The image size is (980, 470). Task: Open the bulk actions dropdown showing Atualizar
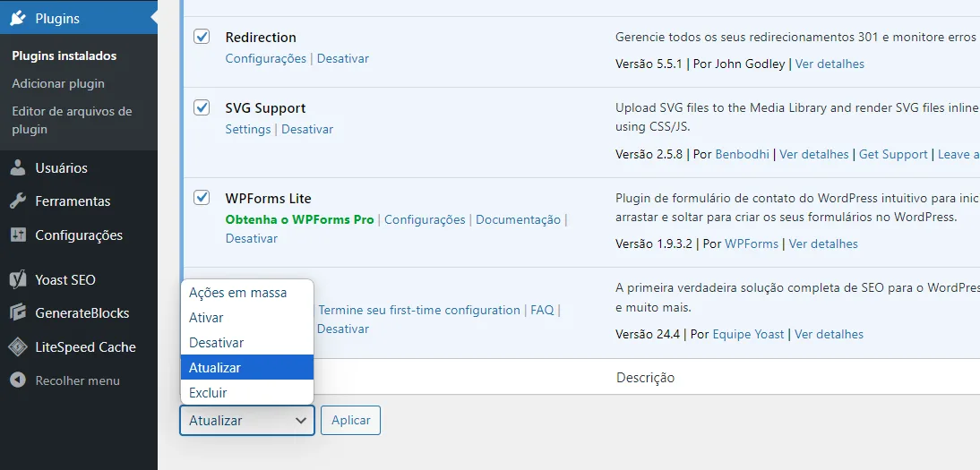coord(247,420)
